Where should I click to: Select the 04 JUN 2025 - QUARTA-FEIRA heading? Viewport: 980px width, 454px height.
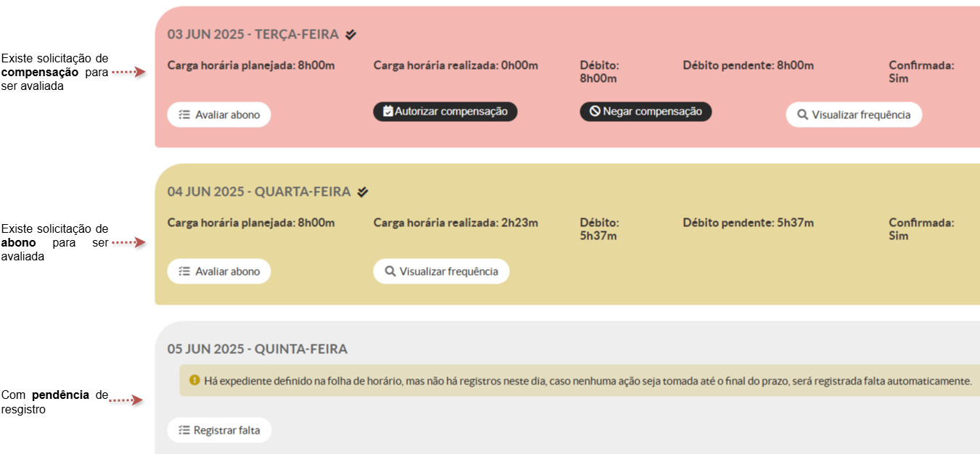(x=259, y=191)
